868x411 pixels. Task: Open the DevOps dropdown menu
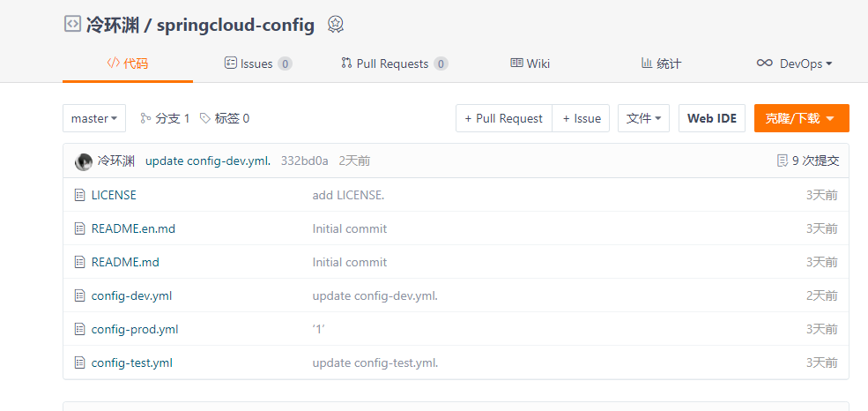795,64
